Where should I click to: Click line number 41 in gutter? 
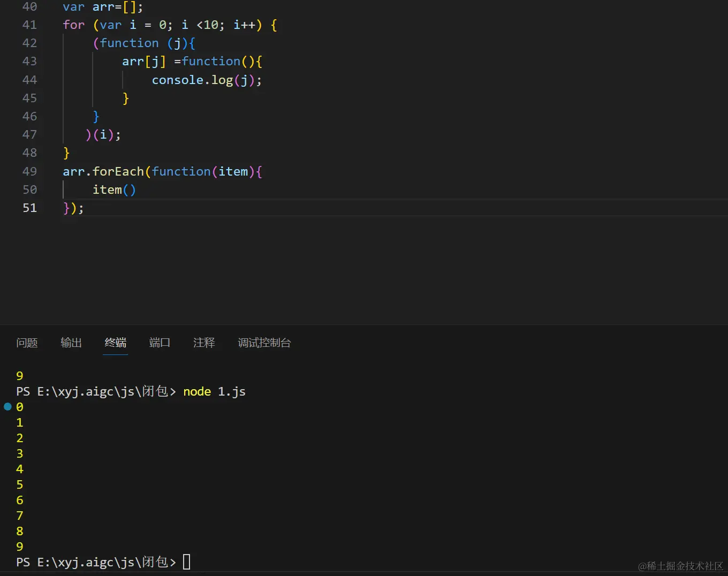pos(29,25)
